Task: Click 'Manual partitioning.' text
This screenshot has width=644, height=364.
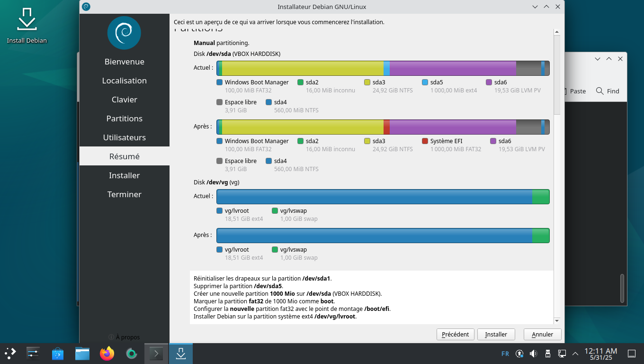Action: 221,43
